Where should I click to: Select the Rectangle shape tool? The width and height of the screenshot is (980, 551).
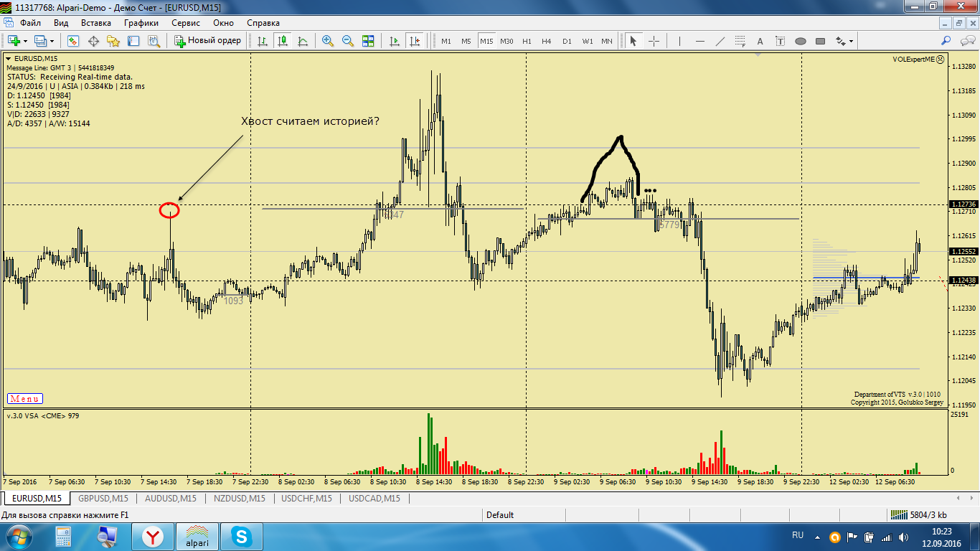click(x=820, y=41)
